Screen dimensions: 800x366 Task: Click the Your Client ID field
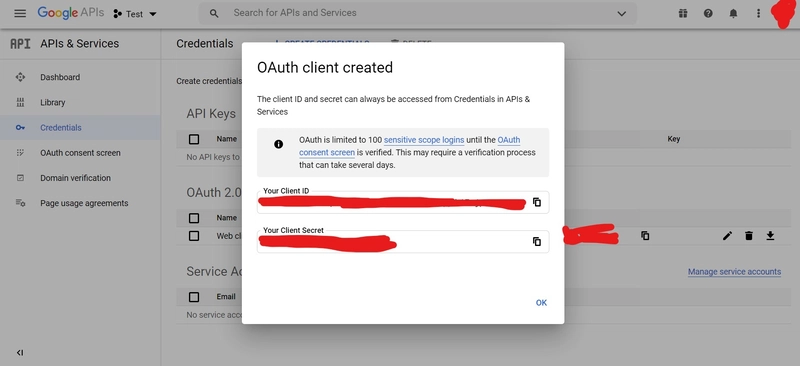click(x=403, y=202)
